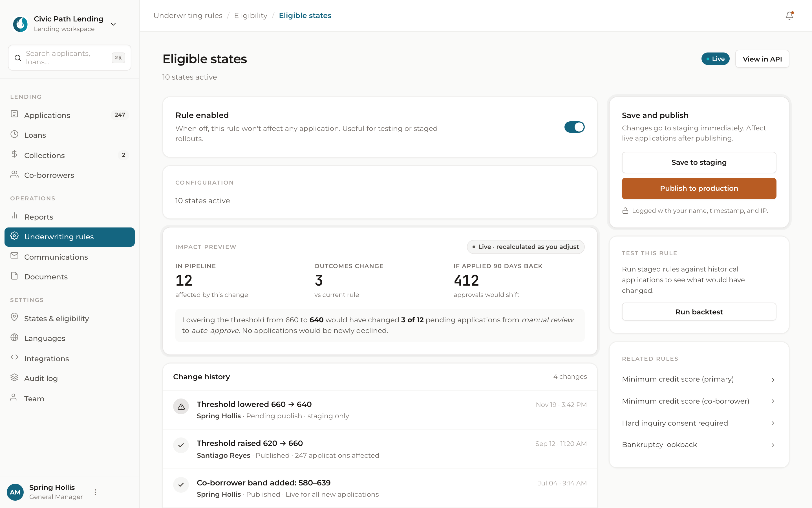Click the Underwriting rules gear icon
This screenshot has height=508, width=812.
click(14, 236)
